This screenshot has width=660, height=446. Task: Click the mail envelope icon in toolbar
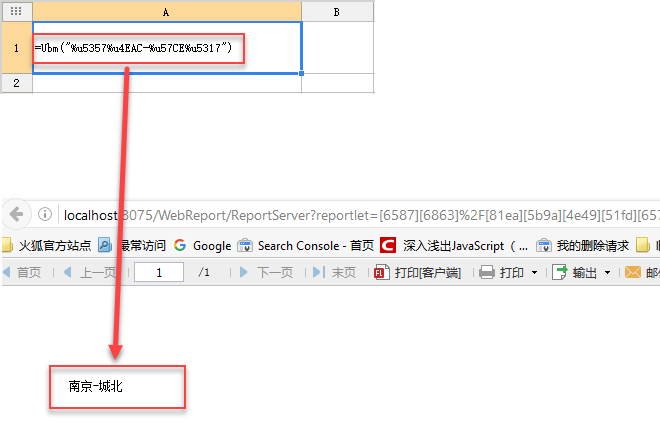coord(633,272)
